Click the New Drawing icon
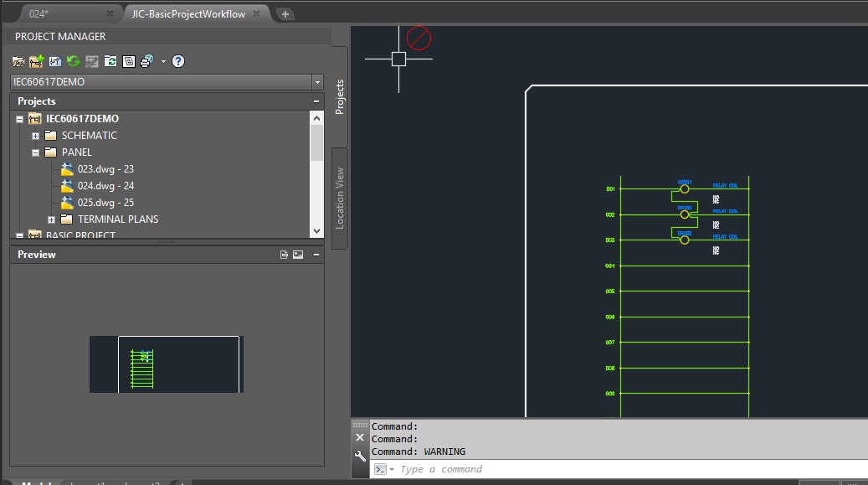868x485 pixels. pos(54,61)
